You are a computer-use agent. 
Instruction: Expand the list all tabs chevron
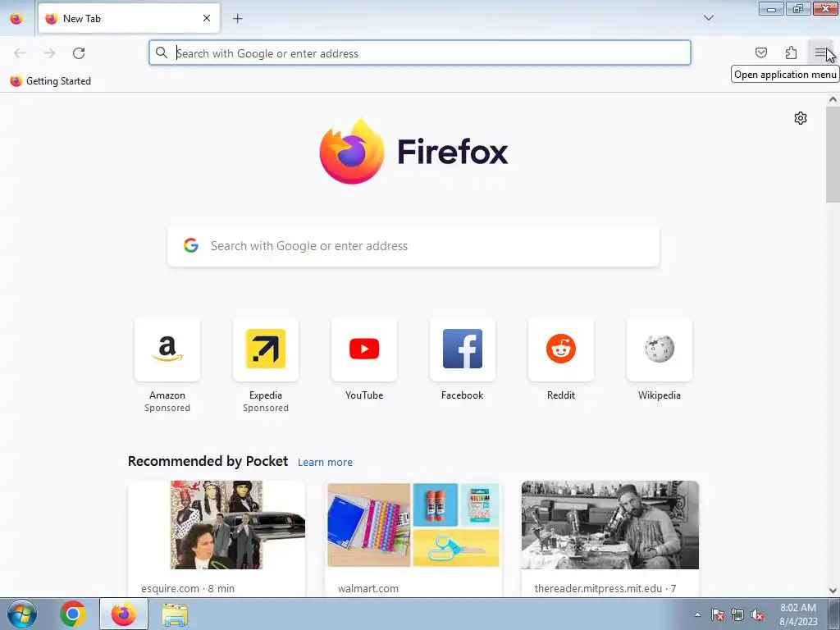coord(708,18)
